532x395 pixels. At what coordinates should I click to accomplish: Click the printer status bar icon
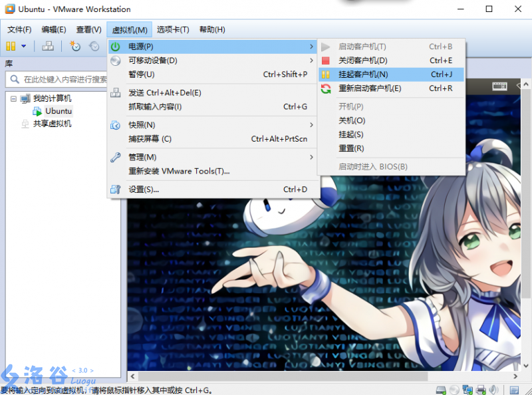[x=481, y=390]
